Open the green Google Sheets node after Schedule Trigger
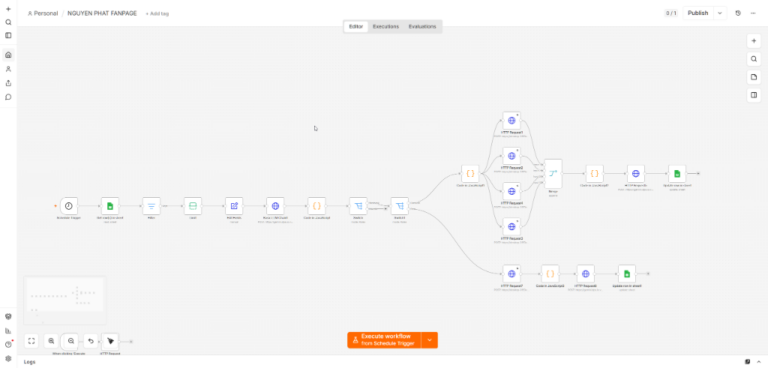The height and width of the screenshot is (368, 768). coord(110,206)
